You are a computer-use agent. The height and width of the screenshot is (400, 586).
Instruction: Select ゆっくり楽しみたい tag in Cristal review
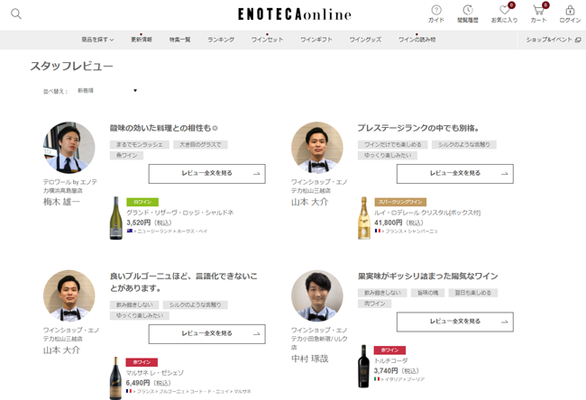pos(388,155)
